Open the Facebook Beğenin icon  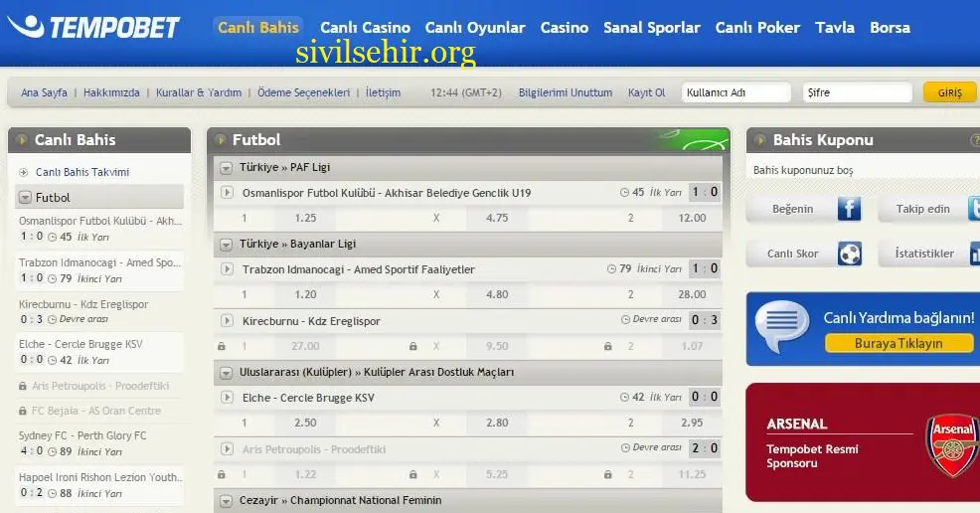[x=849, y=209]
